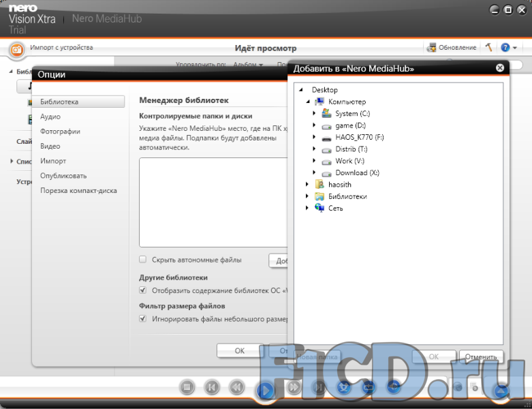The width and height of the screenshot is (532, 409).
Task: Click the monitored folders list box
Action: (213, 202)
